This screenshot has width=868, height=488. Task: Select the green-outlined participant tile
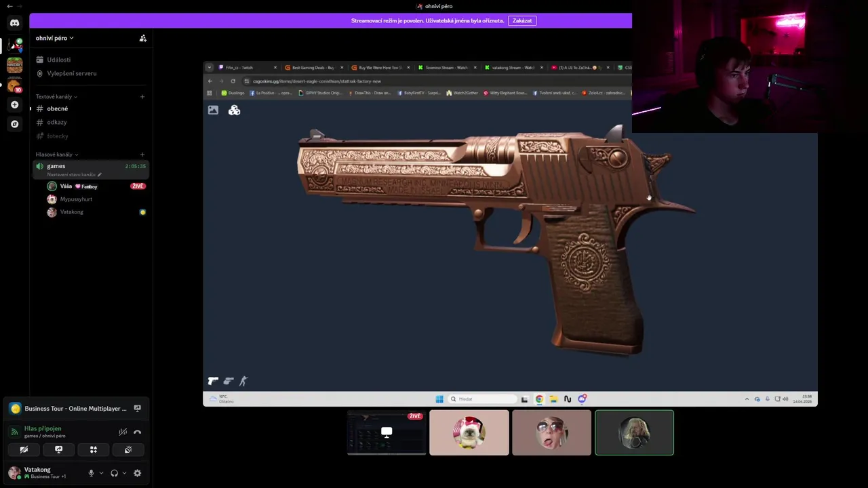pos(634,432)
